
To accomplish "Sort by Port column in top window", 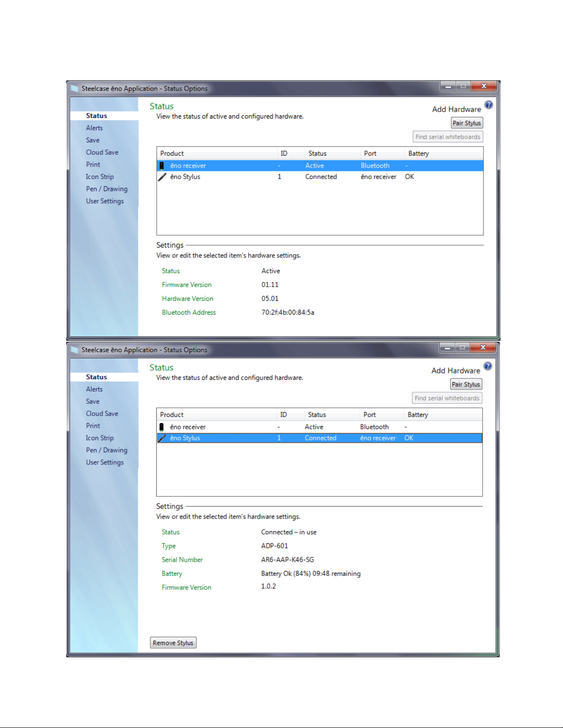I will tap(382, 153).
